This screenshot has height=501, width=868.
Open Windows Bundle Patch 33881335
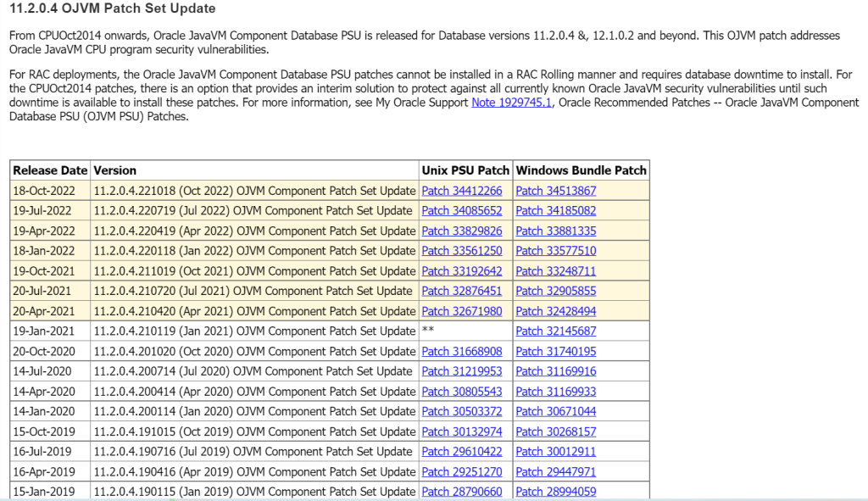(556, 231)
